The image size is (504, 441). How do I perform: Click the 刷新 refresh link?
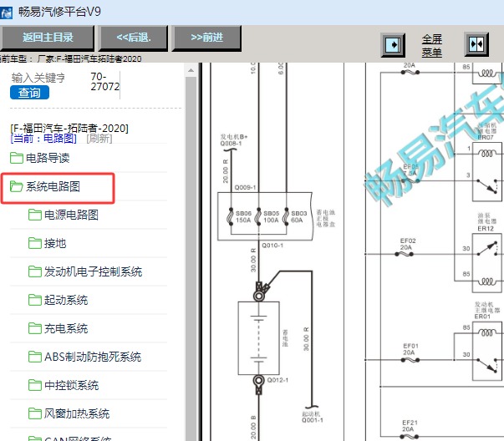click(x=99, y=139)
